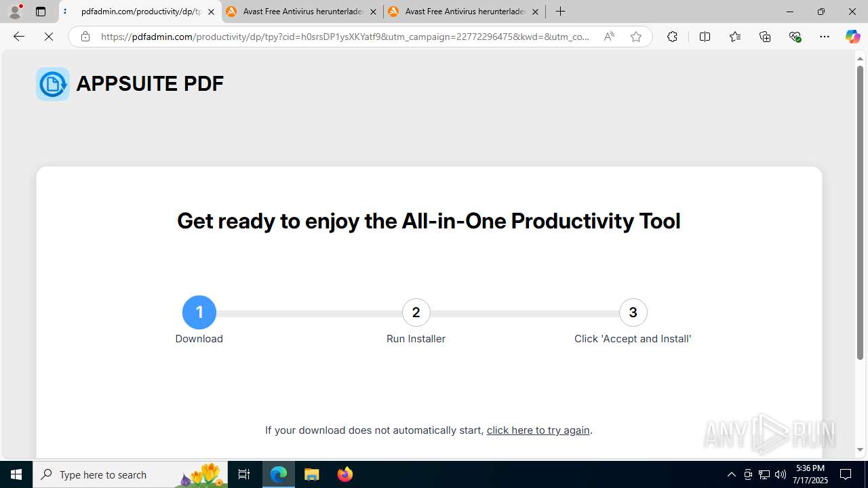Click the APPSUITE PDF logo icon
Screen dimensions: 868x488
pyautogui.click(x=53, y=84)
